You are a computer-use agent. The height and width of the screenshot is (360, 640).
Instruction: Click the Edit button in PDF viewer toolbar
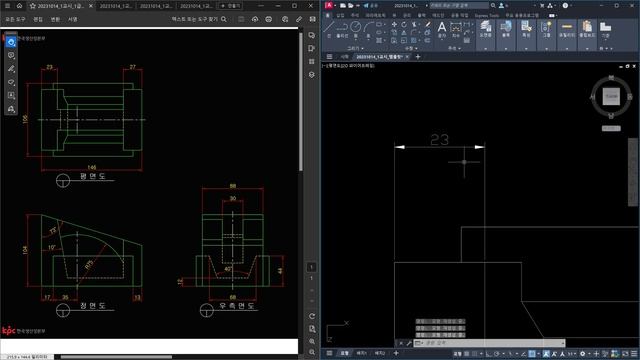[x=38, y=19]
